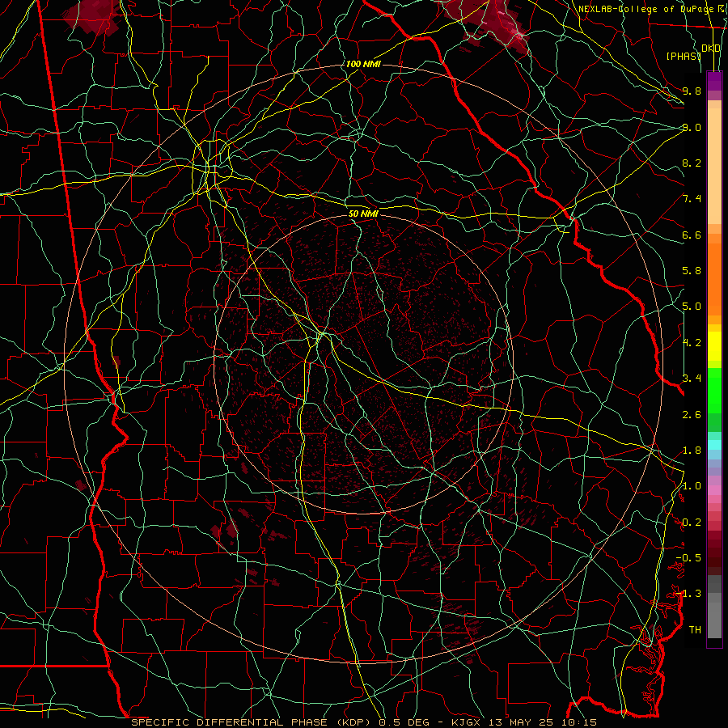Click the 1.0 legend value
Image resolution: width=728 pixels, height=728 pixels.
click(692, 486)
